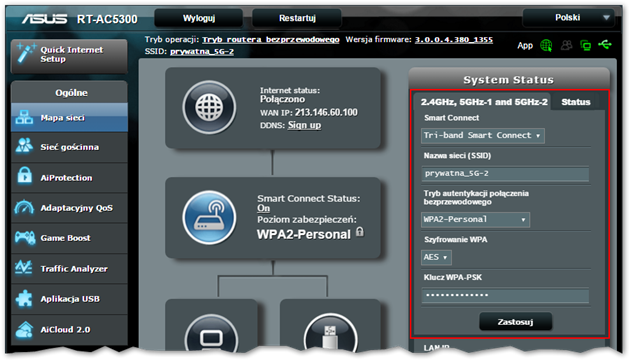Screen dimensions: 630x361
Task: Open the AES encryption dropdown
Action: pyautogui.click(x=436, y=257)
